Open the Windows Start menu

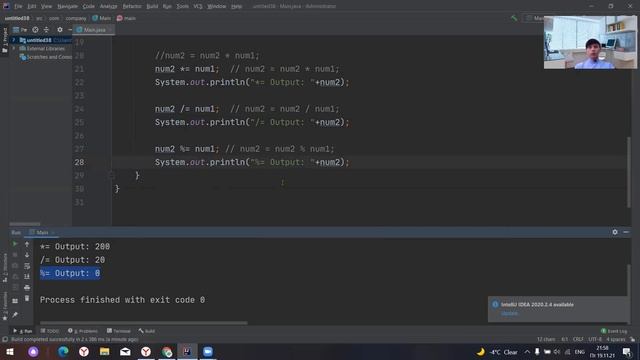tap(10, 351)
